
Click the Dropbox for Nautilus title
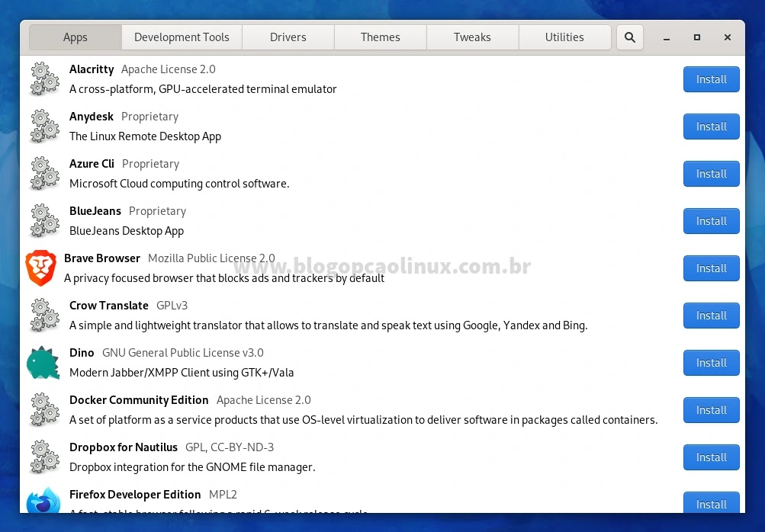pos(124,447)
